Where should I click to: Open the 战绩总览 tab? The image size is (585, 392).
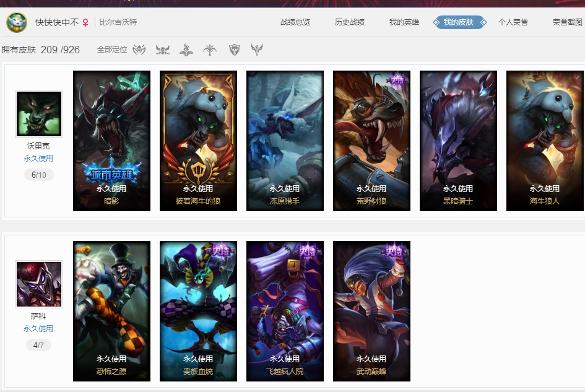[295, 22]
